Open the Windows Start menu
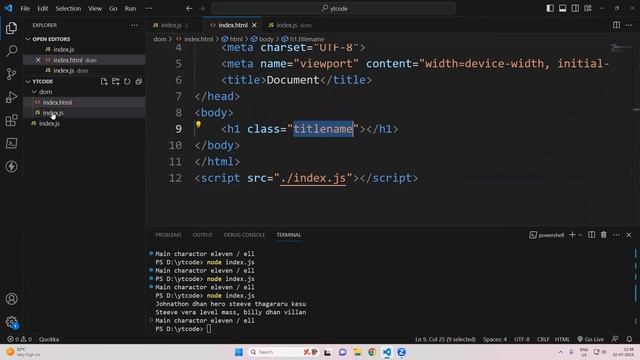This screenshot has width=640, height=360. [x=239, y=352]
